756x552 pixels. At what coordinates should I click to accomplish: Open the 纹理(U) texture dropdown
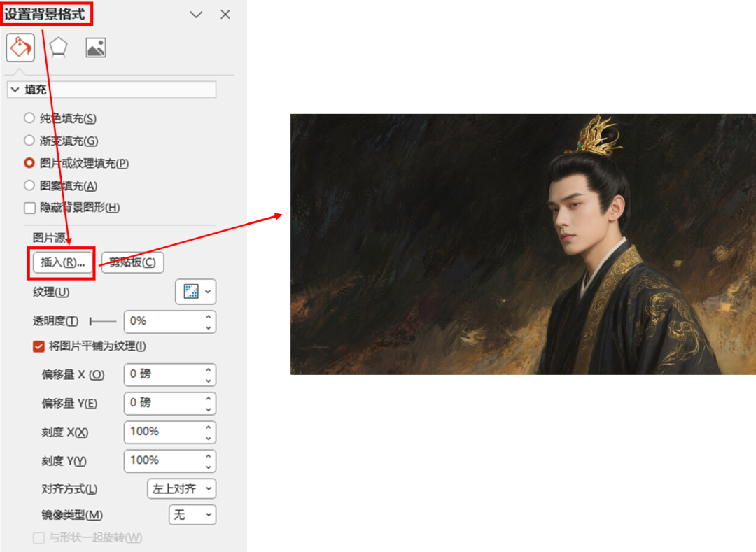point(196,292)
